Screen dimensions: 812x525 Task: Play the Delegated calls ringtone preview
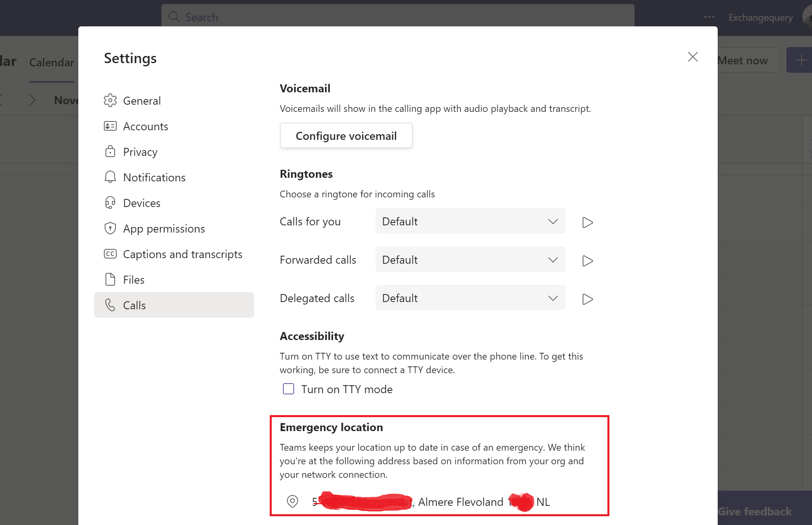[x=587, y=299]
